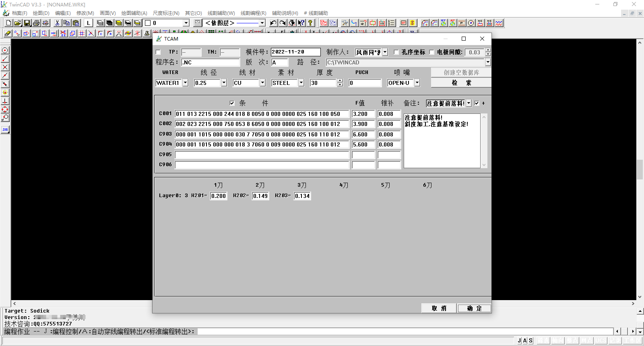
Task: Select the endpoint snap icon in left toolbar
Action: click(5, 59)
